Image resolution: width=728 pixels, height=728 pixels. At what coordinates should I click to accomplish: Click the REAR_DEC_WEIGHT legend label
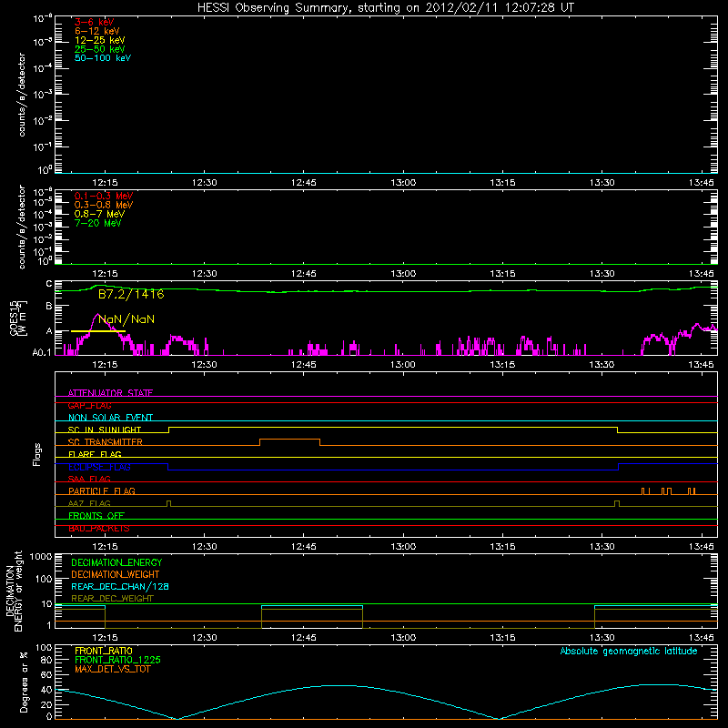(x=112, y=599)
